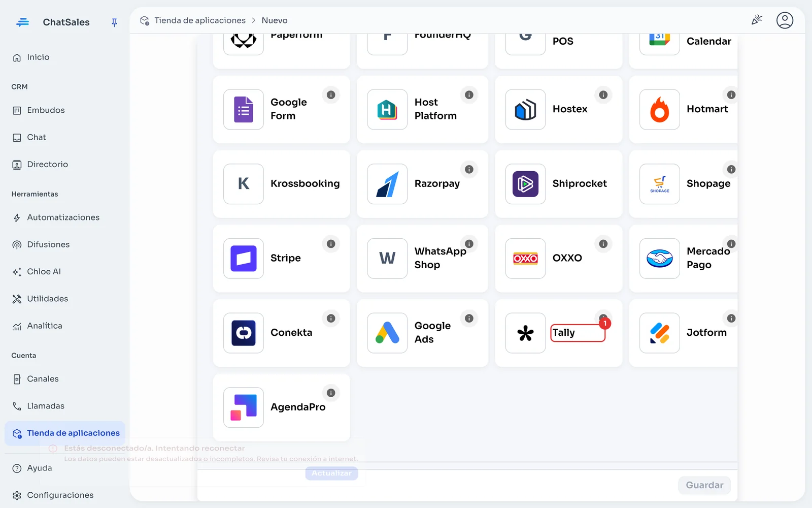Select the Krossbooking K icon
This screenshot has height=508, width=812.
point(244,184)
